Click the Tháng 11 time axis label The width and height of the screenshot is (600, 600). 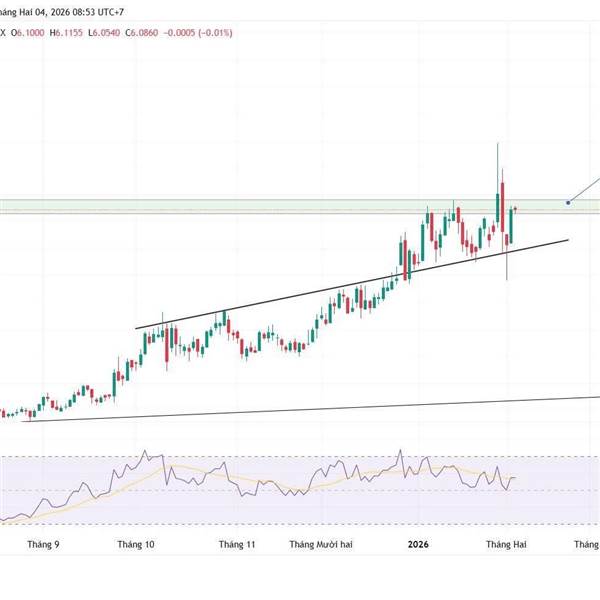click(x=237, y=544)
